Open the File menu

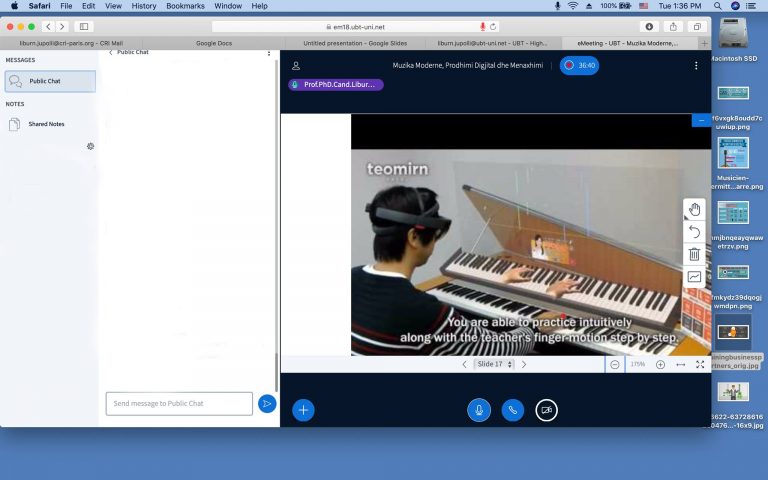point(66,6)
